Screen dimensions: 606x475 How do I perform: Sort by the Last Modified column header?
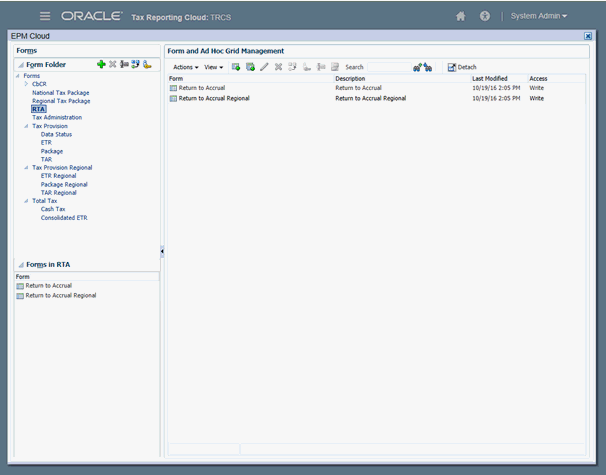[x=499, y=78]
